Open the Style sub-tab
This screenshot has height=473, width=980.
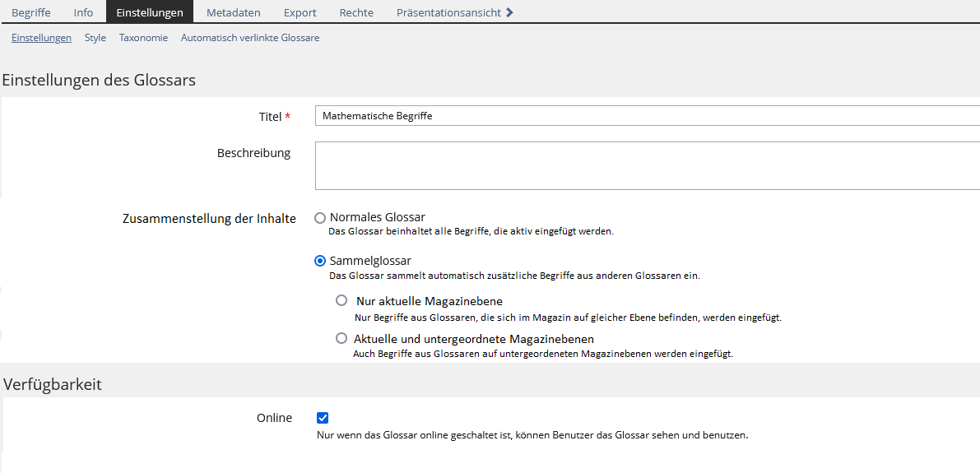click(95, 38)
